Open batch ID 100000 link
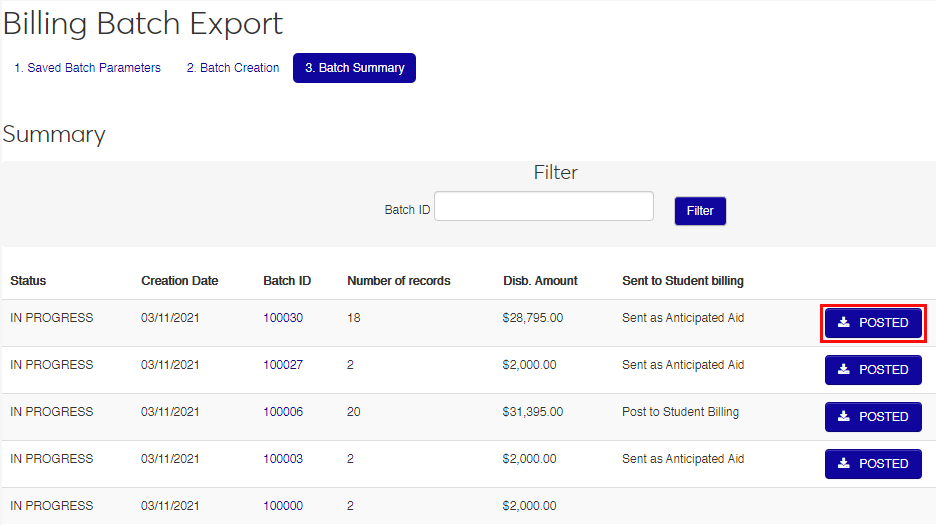 tap(283, 506)
